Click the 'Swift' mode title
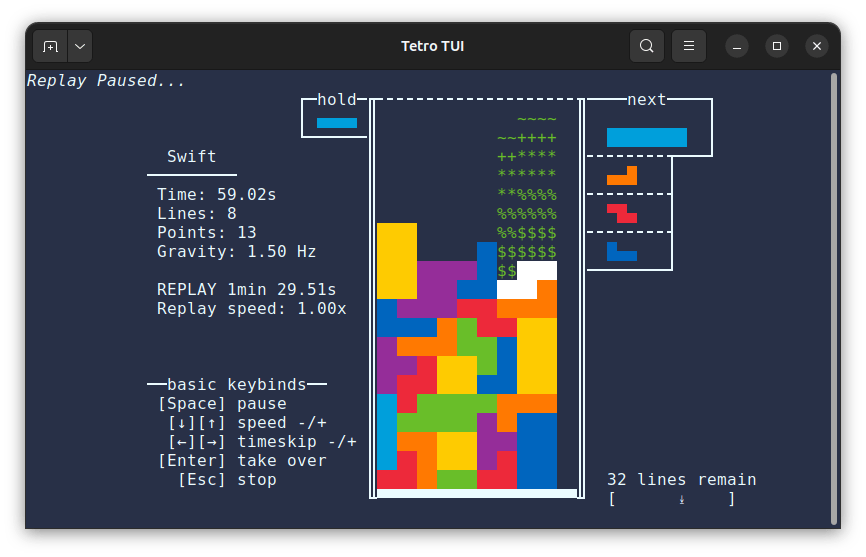866x557 pixels. click(192, 156)
